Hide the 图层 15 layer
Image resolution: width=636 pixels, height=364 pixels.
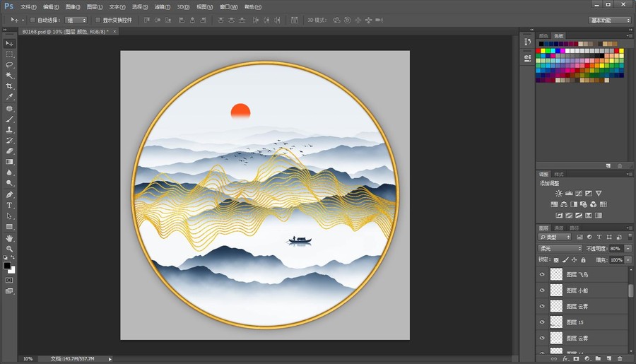pyautogui.click(x=542, y=322)
